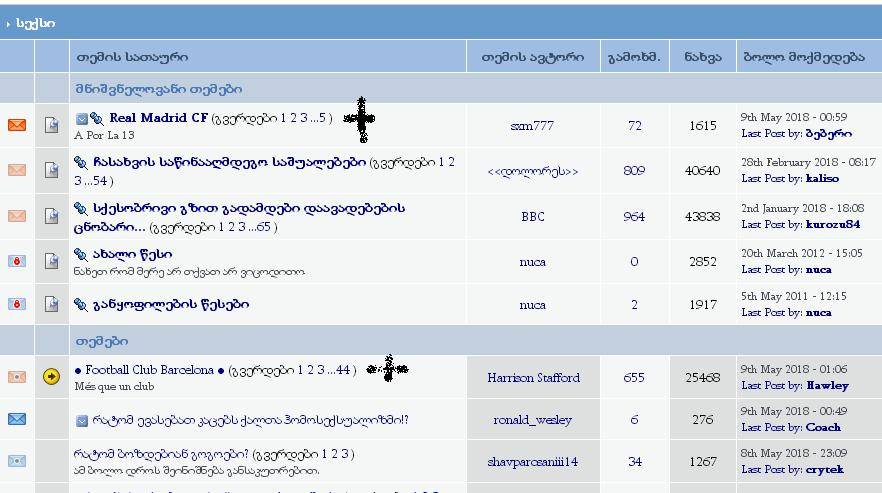Open the სქესობრივი გზით გადამდები დაავადებების ცნობარი topic
Image resolution: width=882 pixels, height=493 pixels.
[x=239, y=217]
